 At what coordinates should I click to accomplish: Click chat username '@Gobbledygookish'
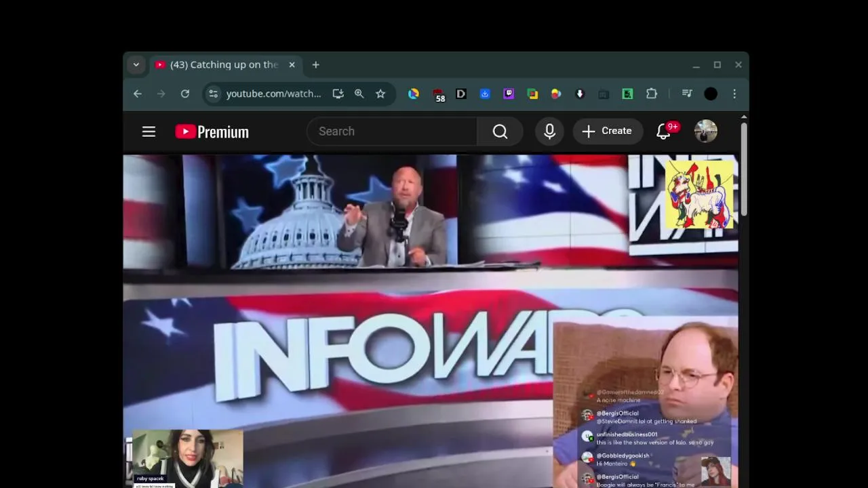click(x=623, y=456)
